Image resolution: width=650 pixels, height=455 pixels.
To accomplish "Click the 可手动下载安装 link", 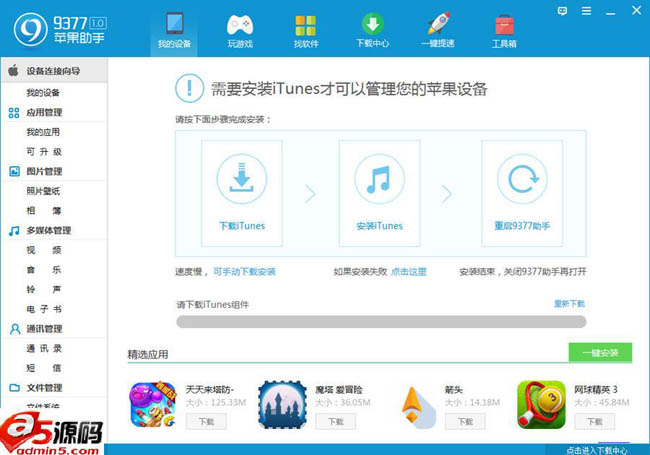I will tap(245, 272).
